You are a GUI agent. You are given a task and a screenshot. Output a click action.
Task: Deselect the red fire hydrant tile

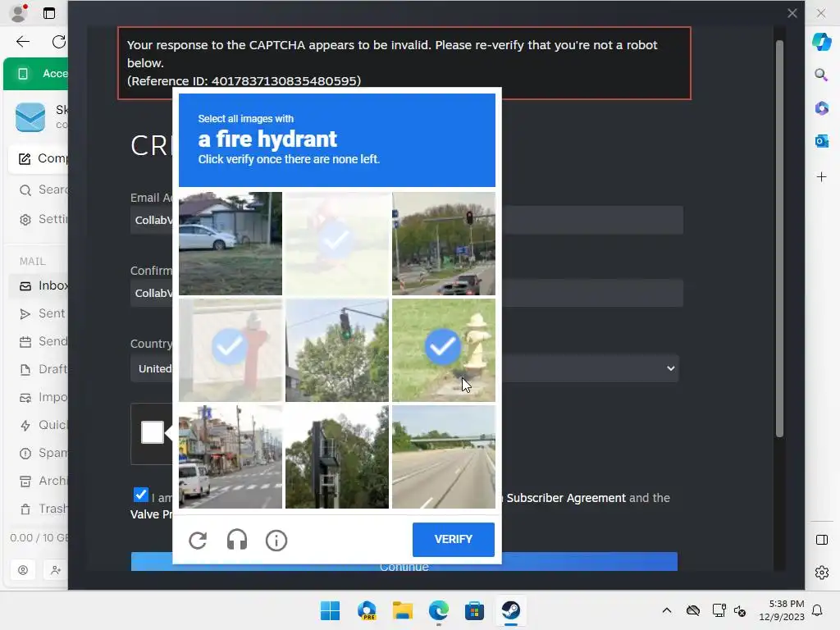(x=231, y=349)
